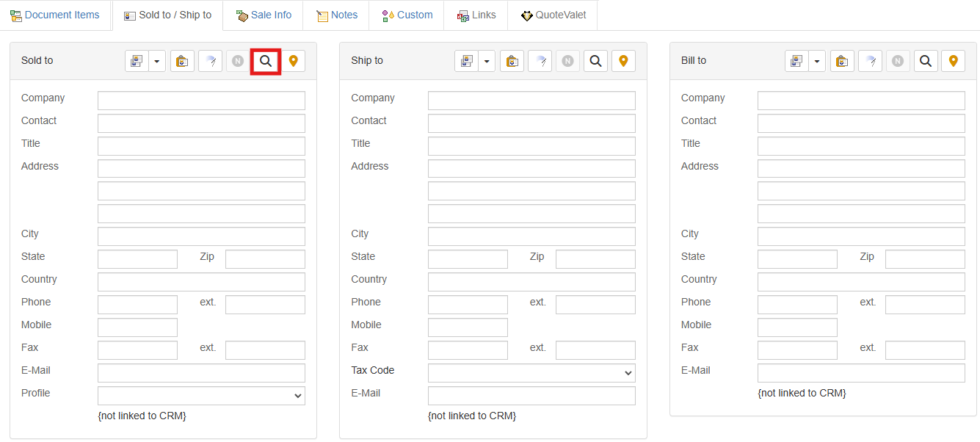Click the Sold to search magnifier icon

click(x=266, y=61)
